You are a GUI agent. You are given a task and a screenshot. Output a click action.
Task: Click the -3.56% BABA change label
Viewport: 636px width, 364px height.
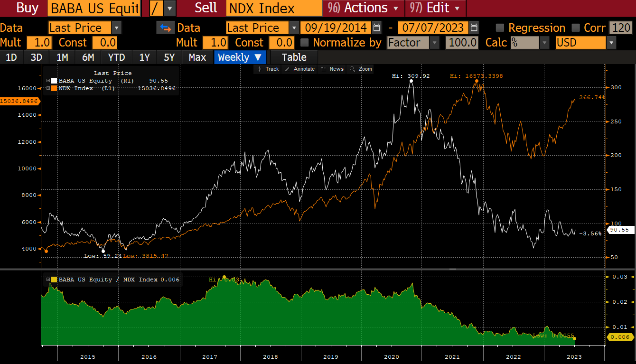click(590, 233)
